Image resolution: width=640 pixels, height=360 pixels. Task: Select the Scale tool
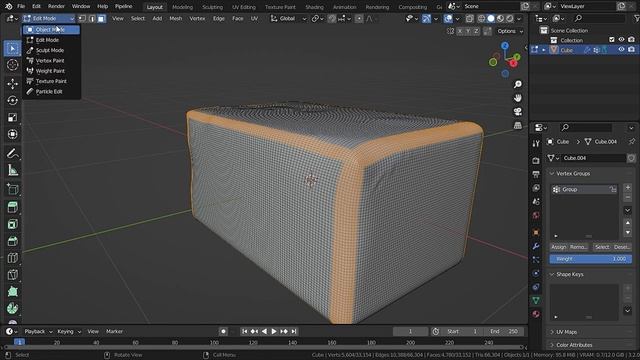[12, 117]
